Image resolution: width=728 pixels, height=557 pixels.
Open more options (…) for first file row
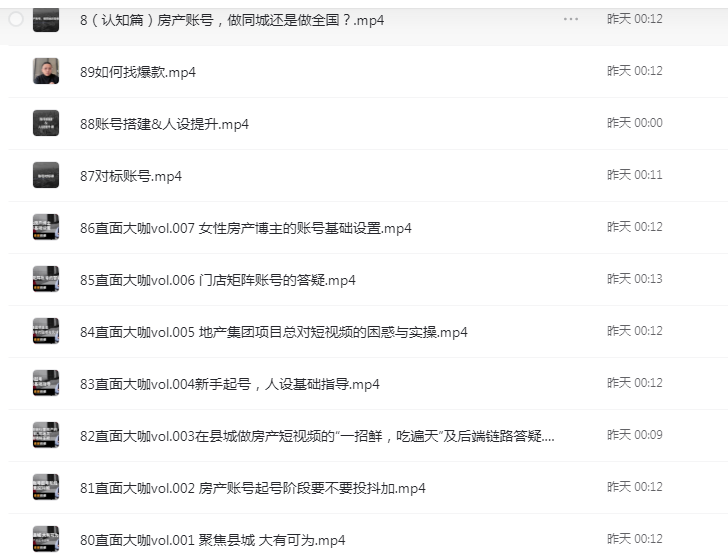[571, 19]
